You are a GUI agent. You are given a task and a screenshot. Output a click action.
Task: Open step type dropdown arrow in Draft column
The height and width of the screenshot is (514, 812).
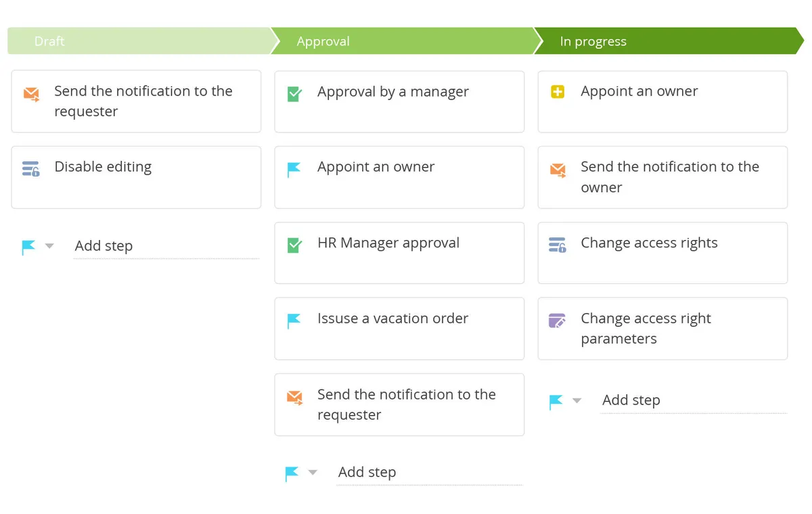coord(49,246)
